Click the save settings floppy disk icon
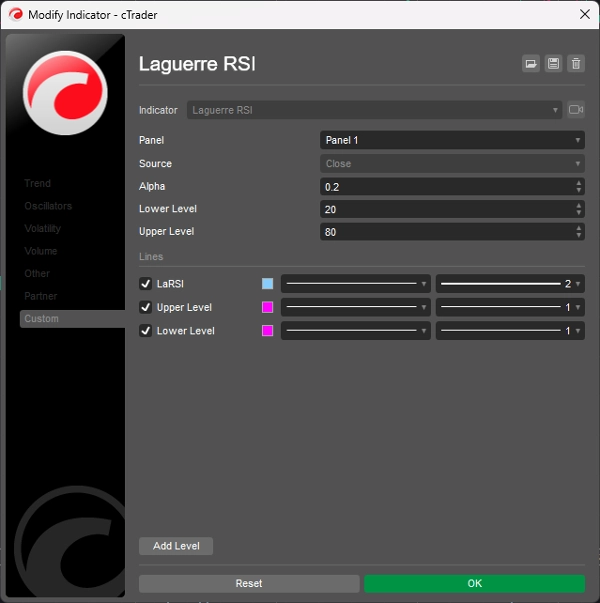Screen dimensions: 600x603 coord(553,64)
